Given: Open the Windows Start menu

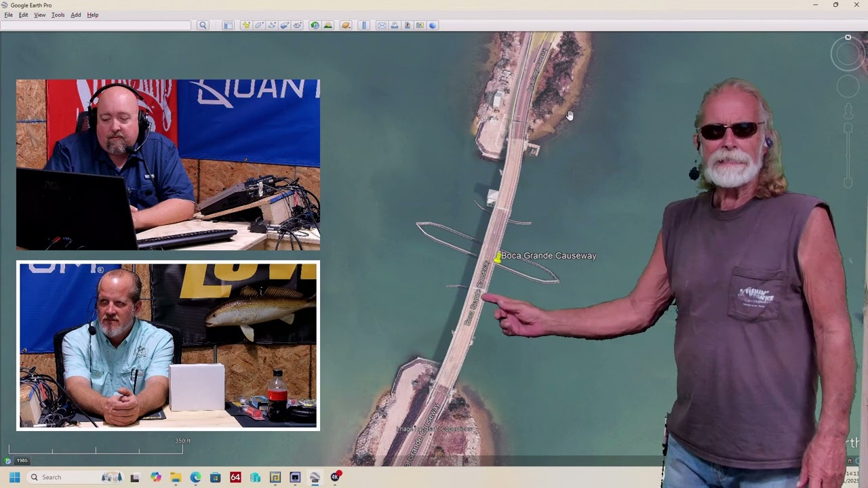Looking at the screenshot, I should (x=14, y=477).
